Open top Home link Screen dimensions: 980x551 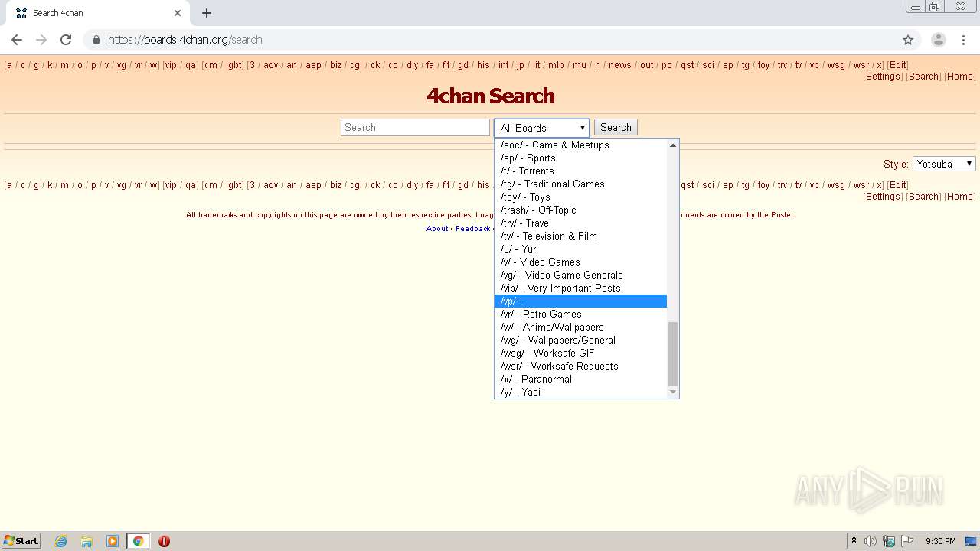(959, 77)
